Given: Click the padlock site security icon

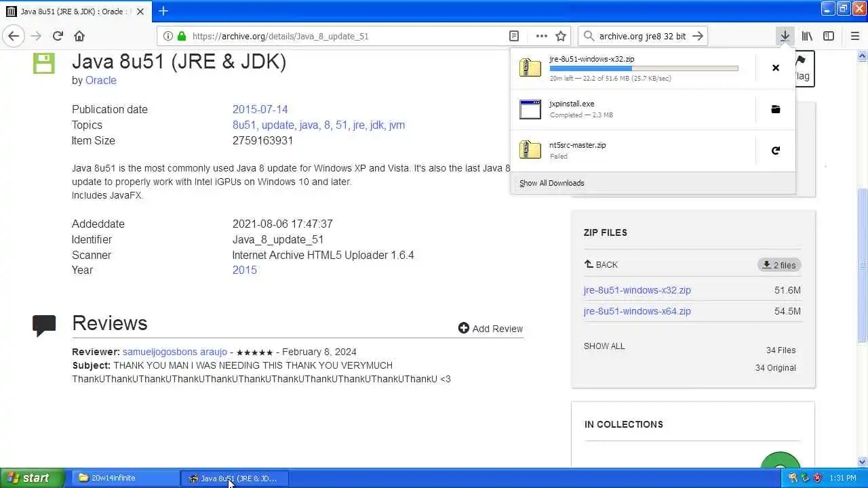Looking at the screenshot, I should point(180,36).
